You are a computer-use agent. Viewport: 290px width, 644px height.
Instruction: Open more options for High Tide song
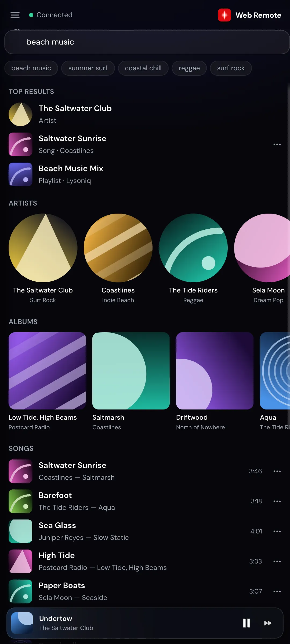tap(277, 561)
